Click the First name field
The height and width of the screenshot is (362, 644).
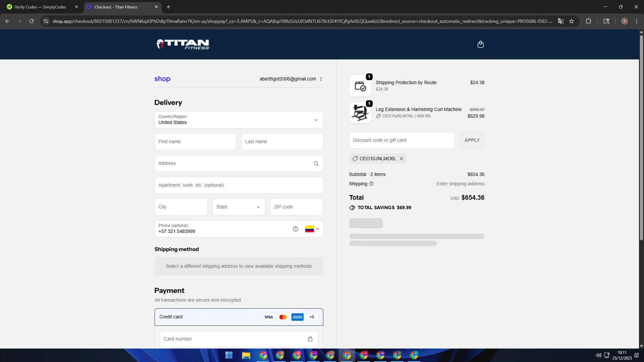click(x=195, y=142)
